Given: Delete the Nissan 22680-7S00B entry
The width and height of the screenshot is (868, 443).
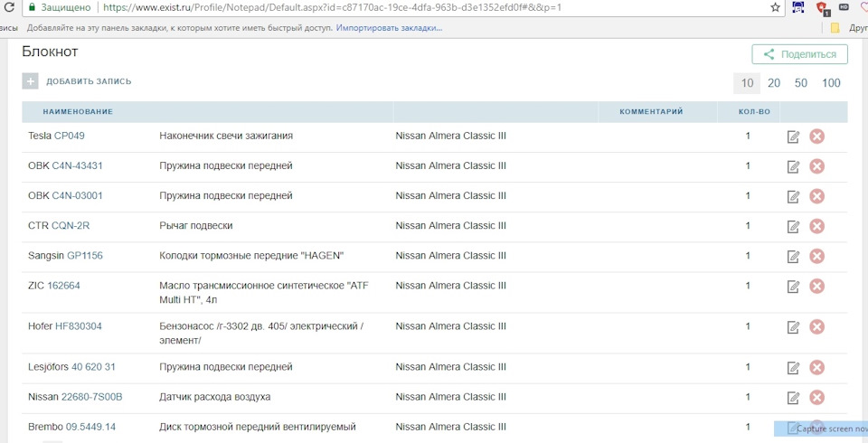Looking at the screenshot, I should [817, 397].
